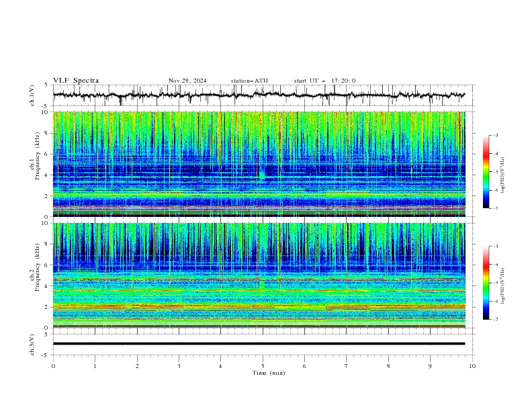Click the "-7" tick on ch.2 color scale
Screen dimensions: 532x411
click(x=496, y=319)
